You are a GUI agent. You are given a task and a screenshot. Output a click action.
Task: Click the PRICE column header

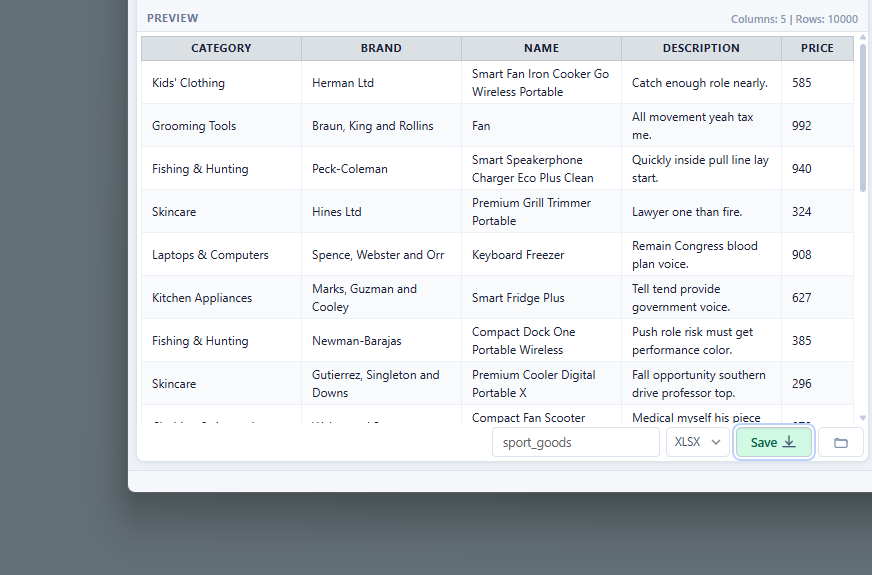click(x=817, y=48)
